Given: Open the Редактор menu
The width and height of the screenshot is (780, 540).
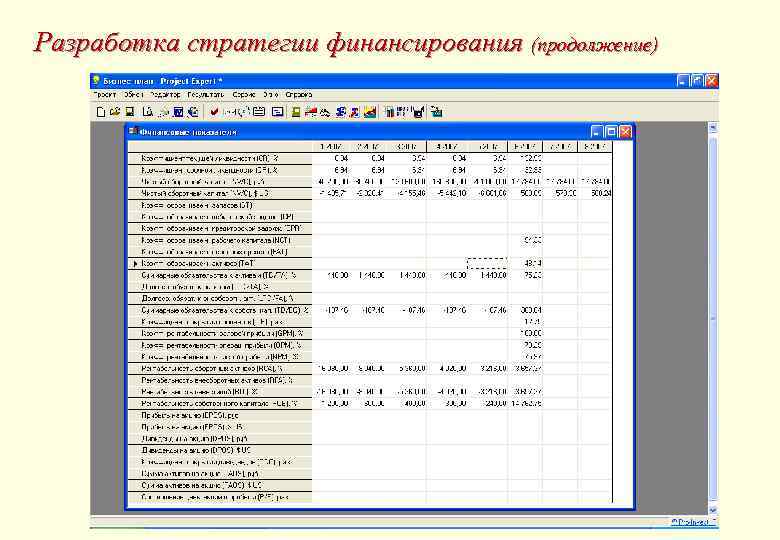Looking at the screenshot, I should [165, 94].
